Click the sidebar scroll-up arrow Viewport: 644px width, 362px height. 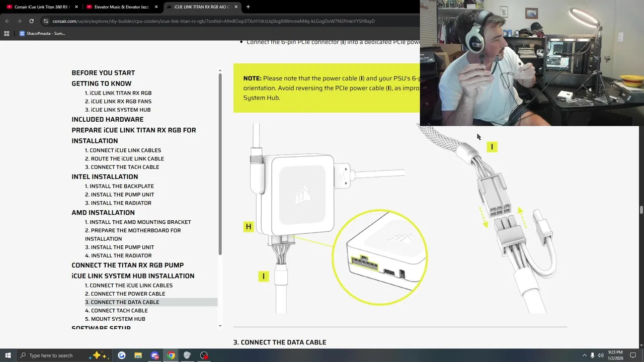coord(220,70)
